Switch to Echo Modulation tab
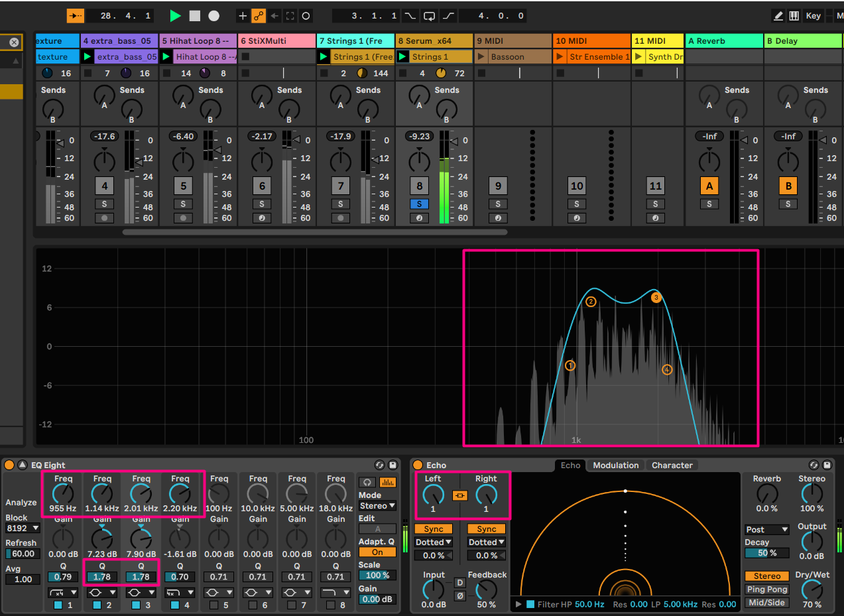Viewport: 844px width, 616px height. pos(616,465)
